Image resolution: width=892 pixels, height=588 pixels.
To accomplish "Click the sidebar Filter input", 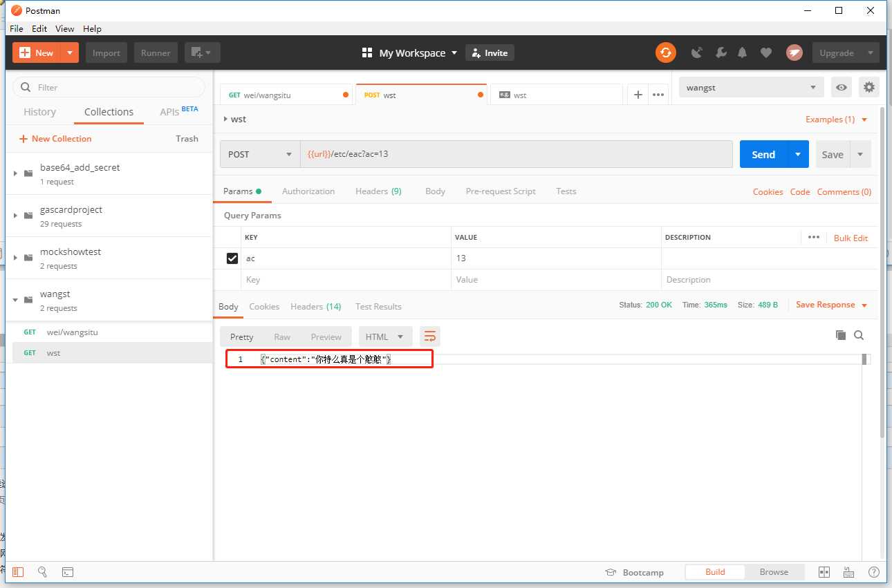I will point(109,87).
